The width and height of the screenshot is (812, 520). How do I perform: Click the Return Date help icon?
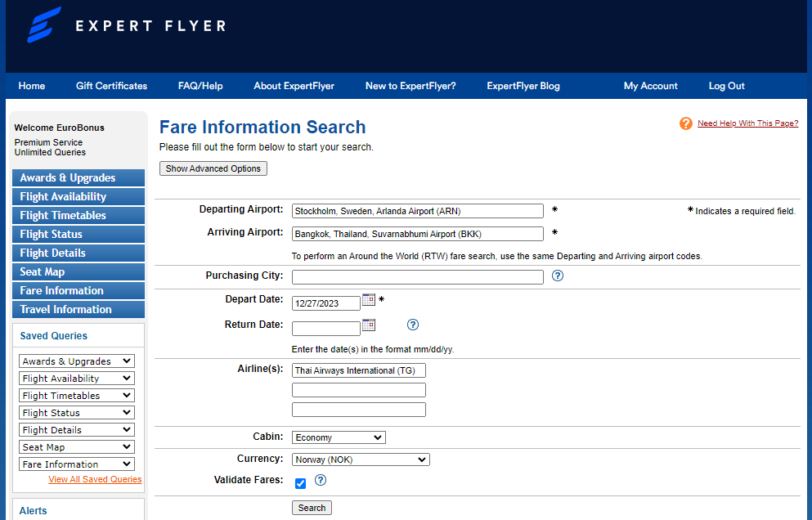point(413,325)
